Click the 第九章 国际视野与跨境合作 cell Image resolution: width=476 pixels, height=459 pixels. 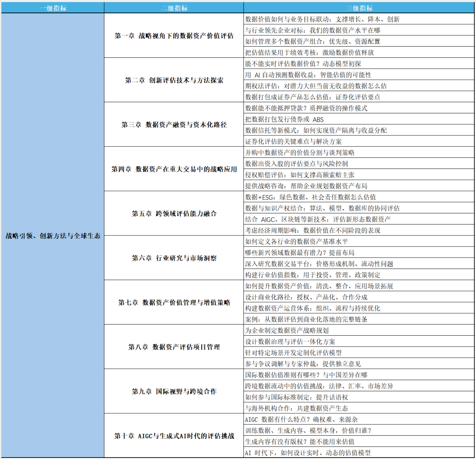click(174, 391)
